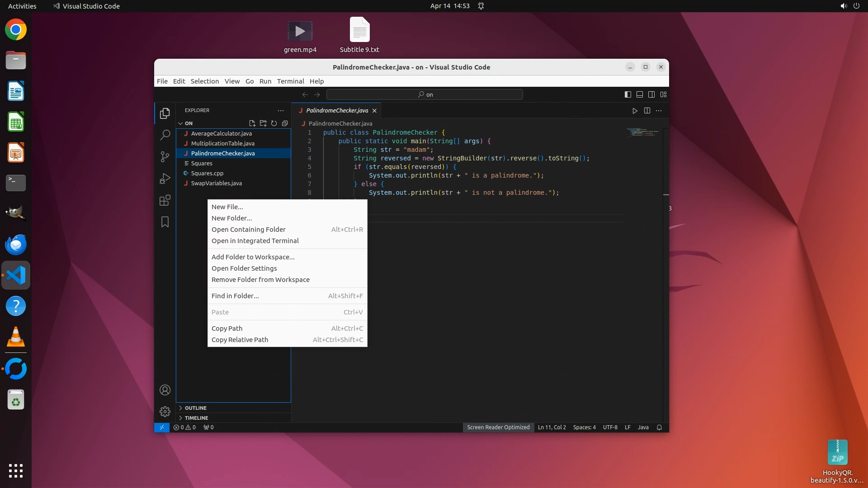
Task: Toggle the primary side bar layout button
Action: point(628,94)
